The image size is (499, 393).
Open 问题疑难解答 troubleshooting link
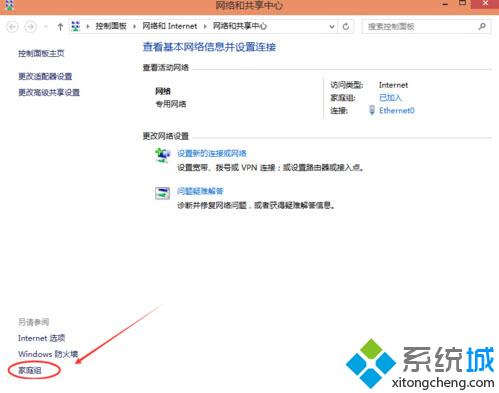[200, 191]
